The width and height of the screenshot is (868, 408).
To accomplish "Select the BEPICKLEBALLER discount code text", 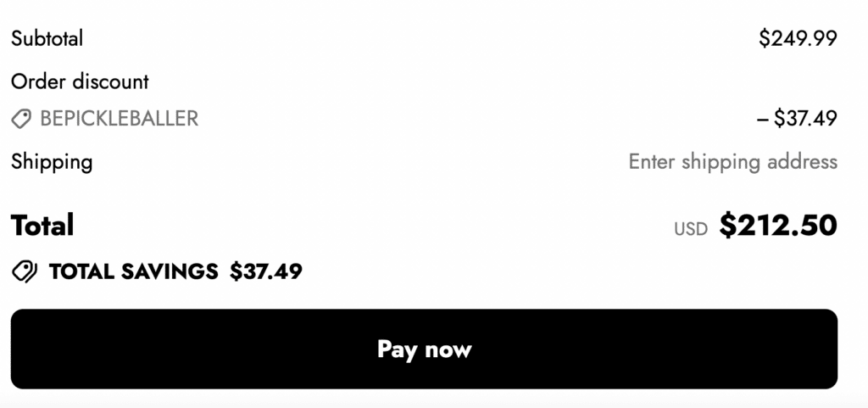I will coord(119,119).
